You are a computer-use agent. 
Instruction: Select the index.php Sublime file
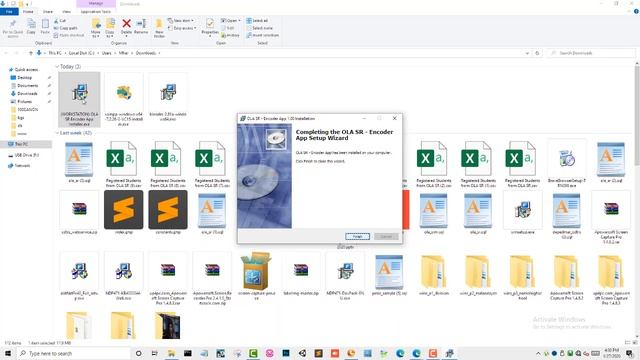[x=123, y=212]
